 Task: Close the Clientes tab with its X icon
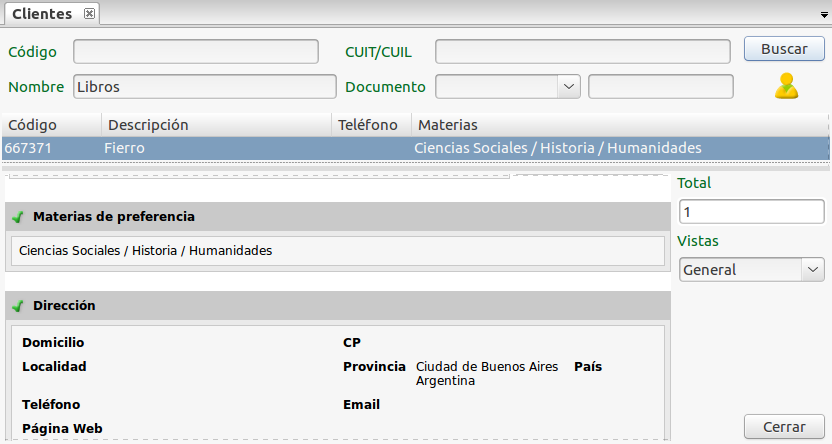click(90, 14)
